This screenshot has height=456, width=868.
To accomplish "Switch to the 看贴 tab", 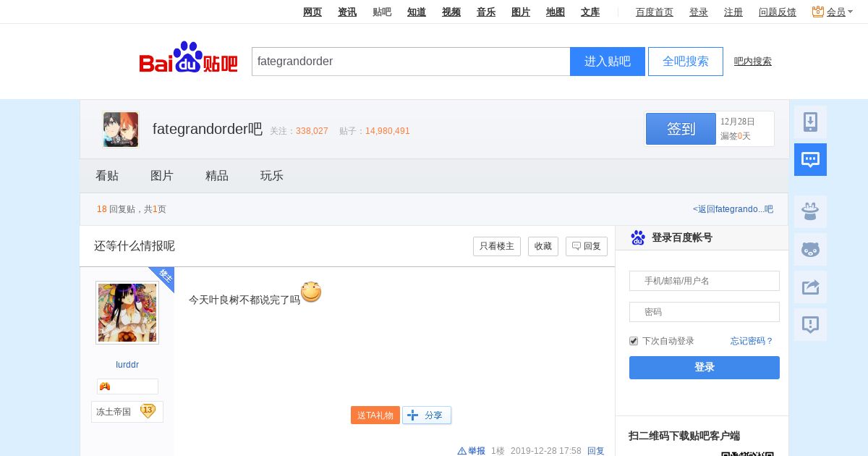I will point(107,176).
